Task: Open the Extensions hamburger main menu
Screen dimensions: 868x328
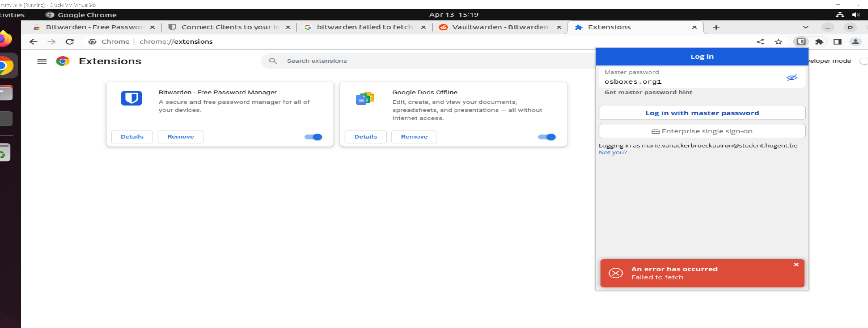Action: click(42, 61)
